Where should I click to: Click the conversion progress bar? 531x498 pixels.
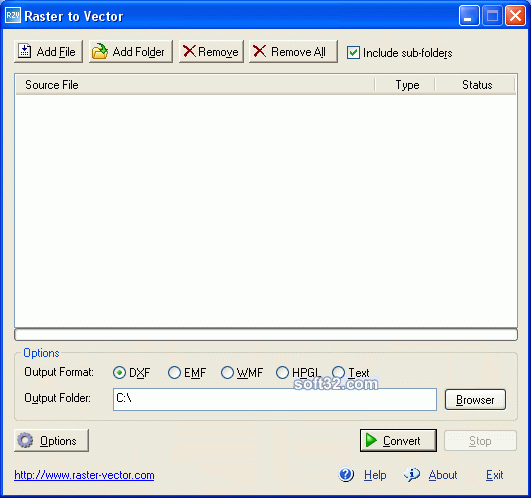(x=266, y=334)
